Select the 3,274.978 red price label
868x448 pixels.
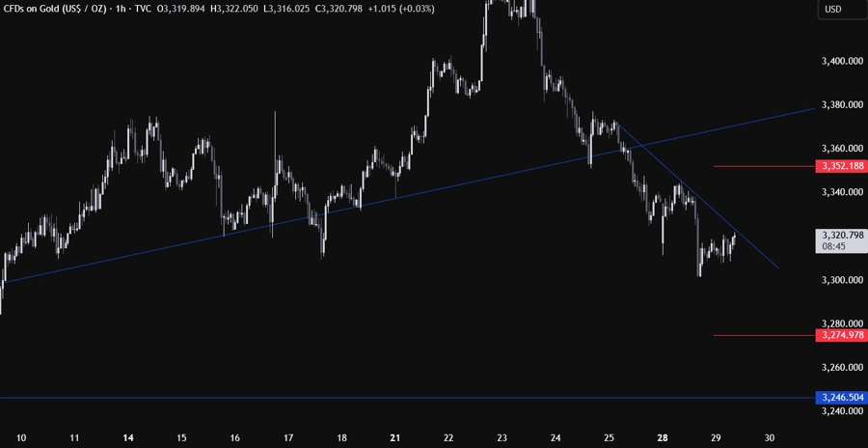[841, 335]
